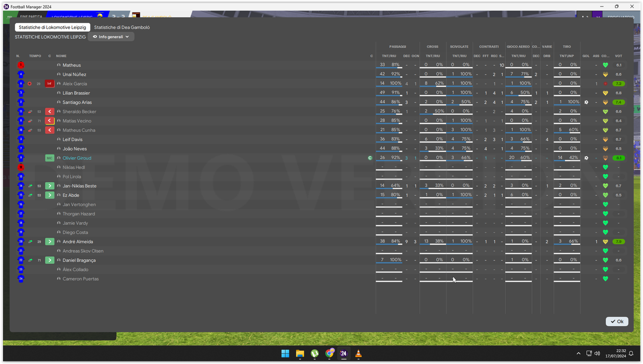Open Google Chrome from the taskbar
The height and width of the screenshot is (364, 643).
click(x=329, y=353)
